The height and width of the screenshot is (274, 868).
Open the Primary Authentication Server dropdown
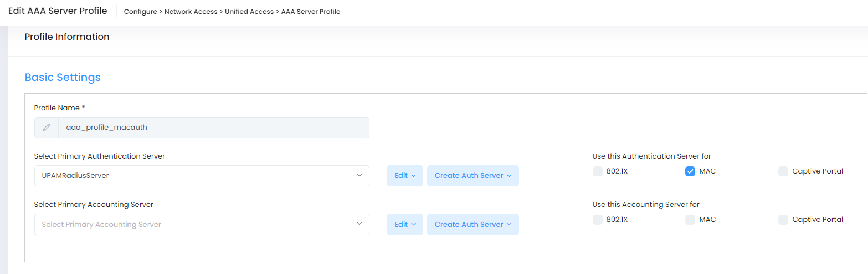[x=202, y=176]
